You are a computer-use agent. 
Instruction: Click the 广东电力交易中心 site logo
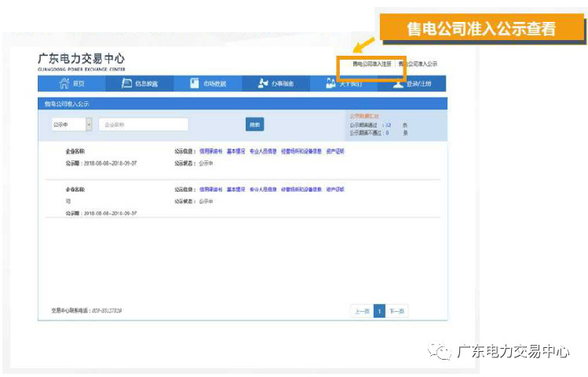(x=81, y=60)
